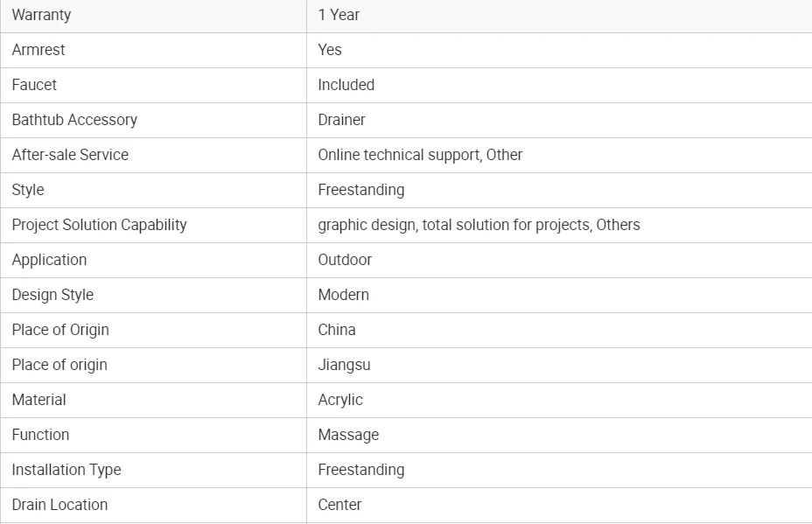Select the "Massage" function value
Screen dimensions: 812x524
click(x=348, y=435)
